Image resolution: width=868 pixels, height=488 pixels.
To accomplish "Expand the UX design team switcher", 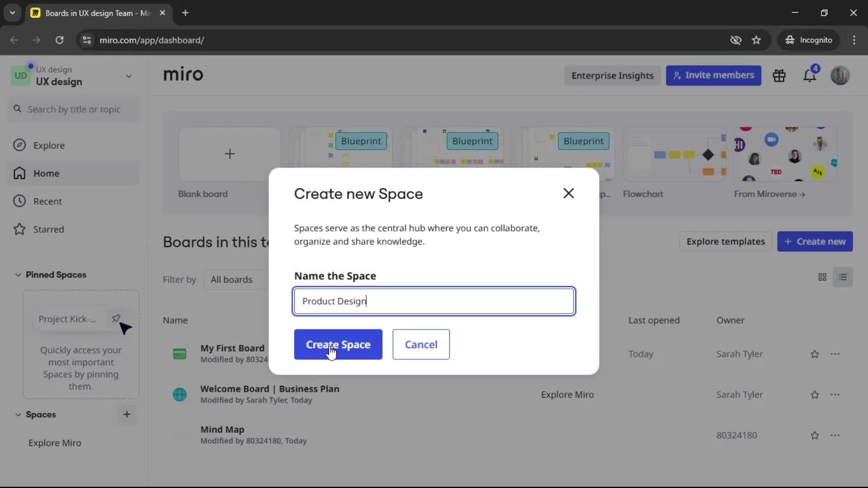I will point(129,76).
